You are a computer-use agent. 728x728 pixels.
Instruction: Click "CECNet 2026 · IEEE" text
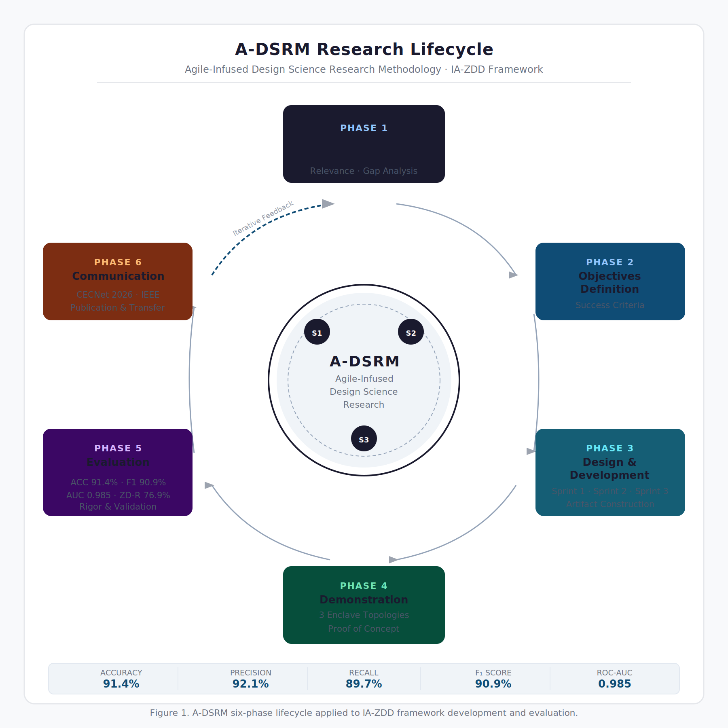click(118, 295)
